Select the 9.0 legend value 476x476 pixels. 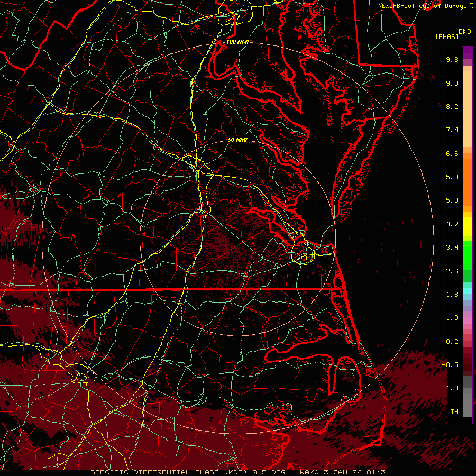[452, 83]
